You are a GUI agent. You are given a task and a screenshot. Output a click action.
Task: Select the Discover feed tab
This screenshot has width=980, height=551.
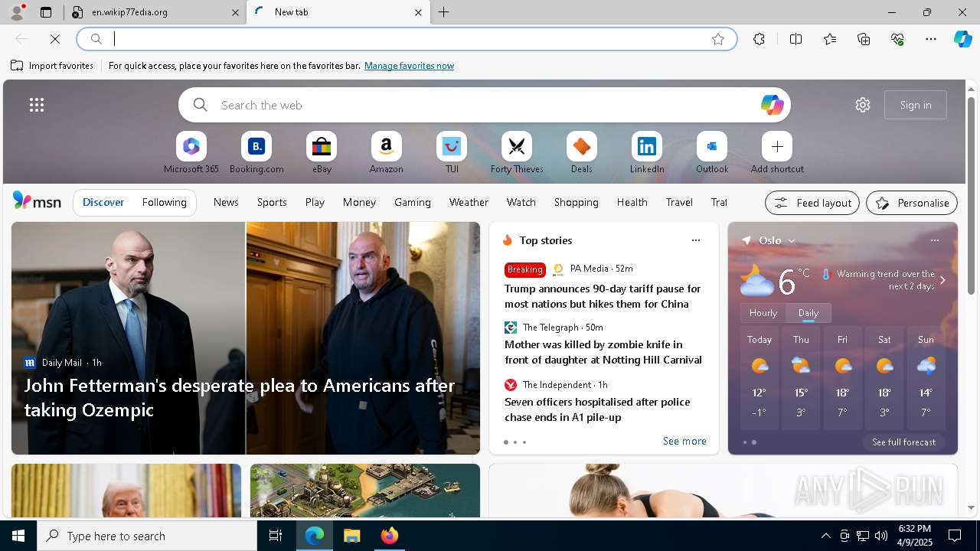point(103,202)
